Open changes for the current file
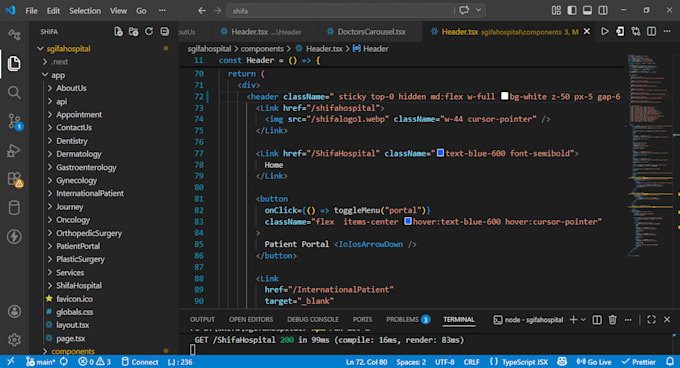Screen dimensions: 680x368 click(620, 32)
